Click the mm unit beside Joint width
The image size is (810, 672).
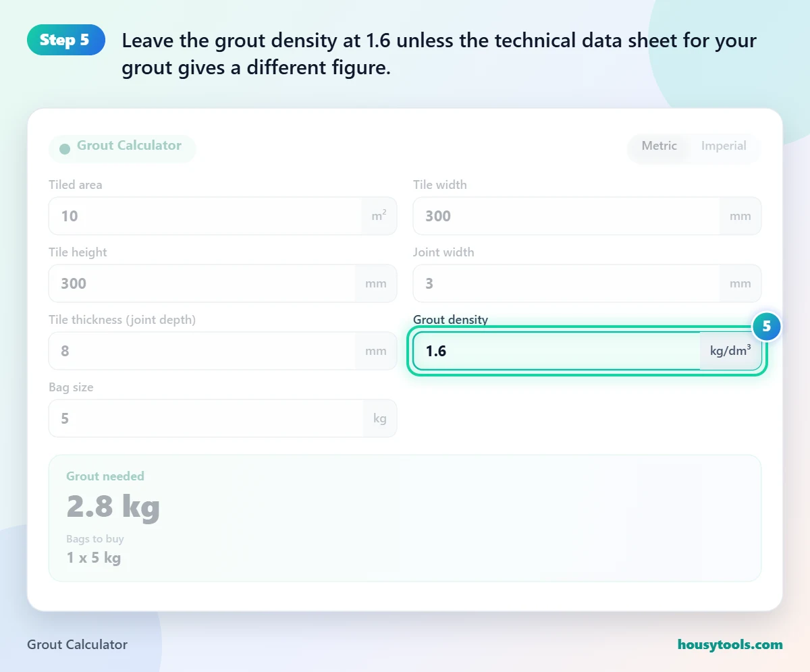[740, 283]
